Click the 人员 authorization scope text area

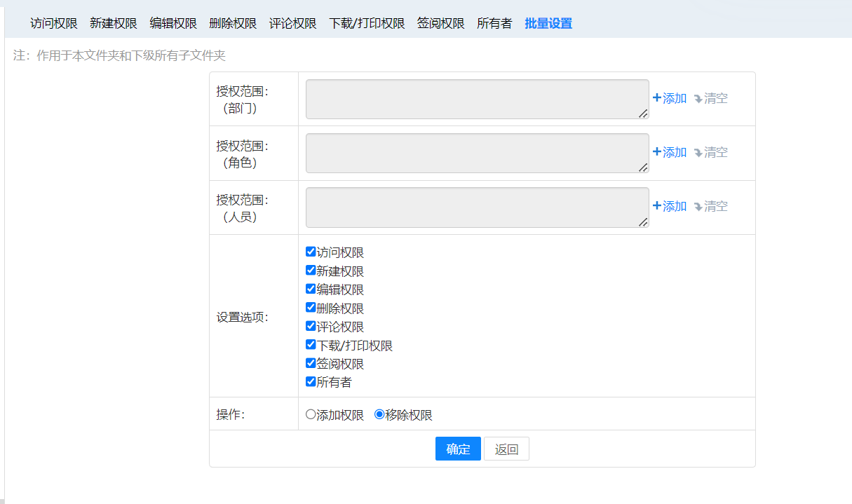[x=477, y=207]
